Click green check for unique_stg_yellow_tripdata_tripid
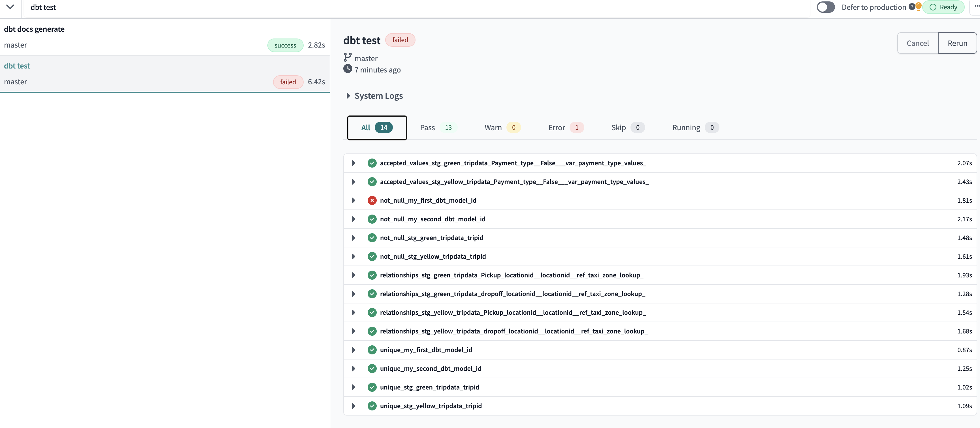The height and width of the screenshot is (428, 980). pyautogui.click(x=372, y=406)
